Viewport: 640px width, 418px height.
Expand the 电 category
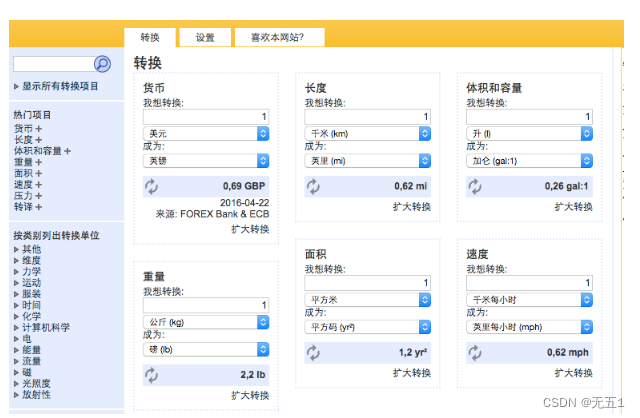[x=22, y=339]
